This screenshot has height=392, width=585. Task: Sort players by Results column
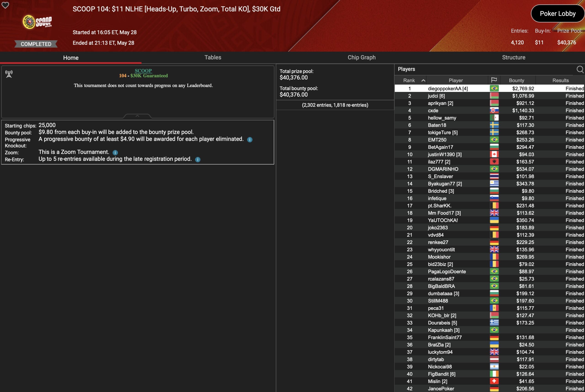[x=560, y=80]
